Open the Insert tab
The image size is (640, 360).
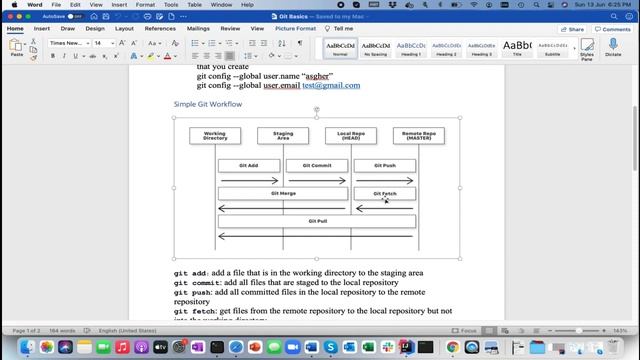click(42, 29)
